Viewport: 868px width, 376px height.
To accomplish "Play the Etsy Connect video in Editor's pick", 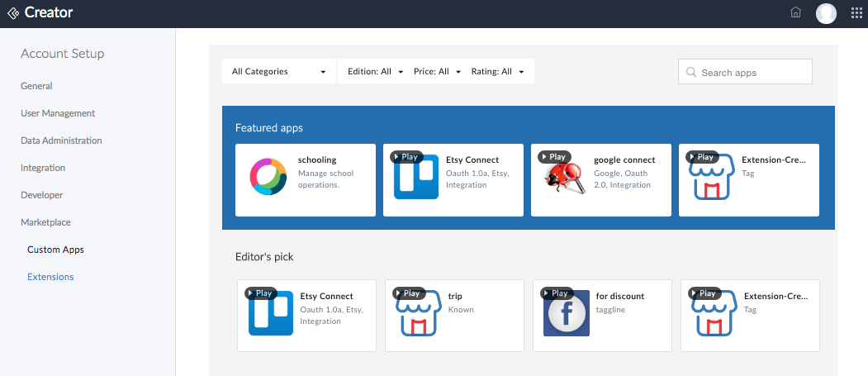I will click(261, 293).
